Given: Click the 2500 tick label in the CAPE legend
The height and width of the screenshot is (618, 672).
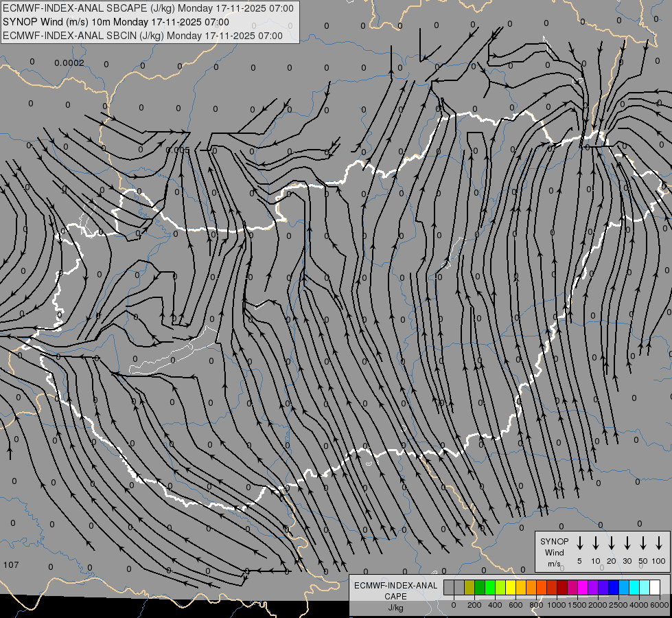Looking at the screenshot, I should click(618, 605).
